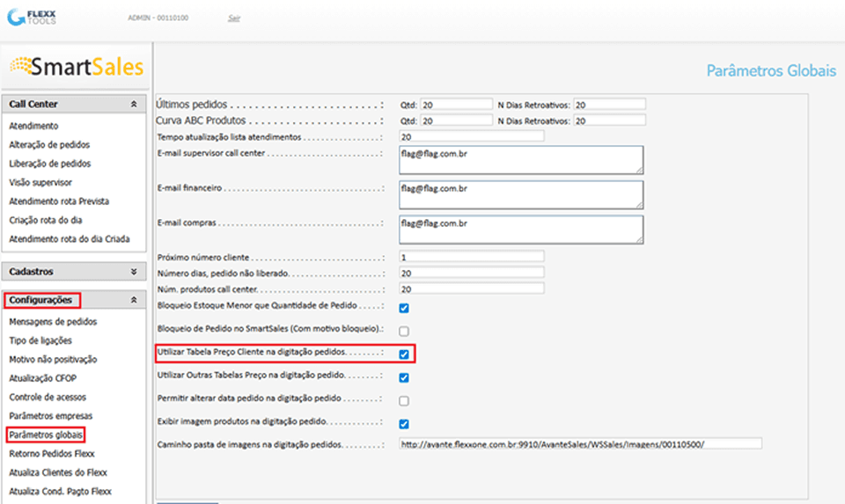Open Tipo de ligações
845x504 pixels.
coord(40,340)
